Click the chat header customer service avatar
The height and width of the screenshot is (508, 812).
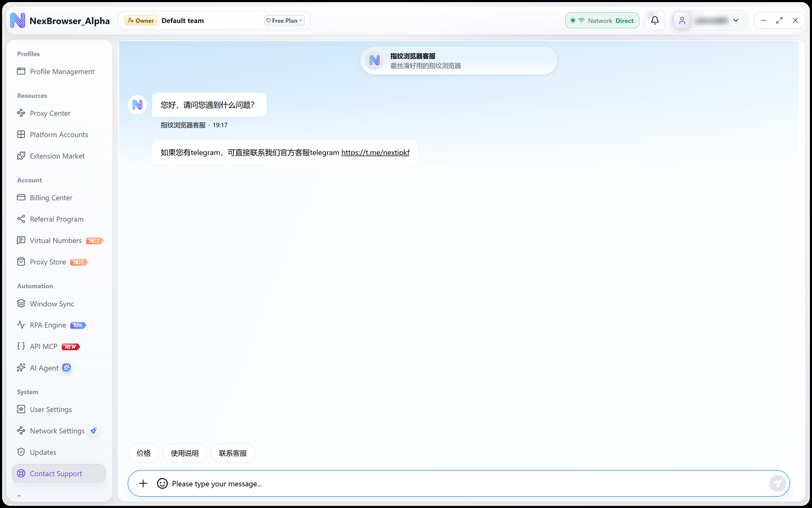[x=374, y=60]
